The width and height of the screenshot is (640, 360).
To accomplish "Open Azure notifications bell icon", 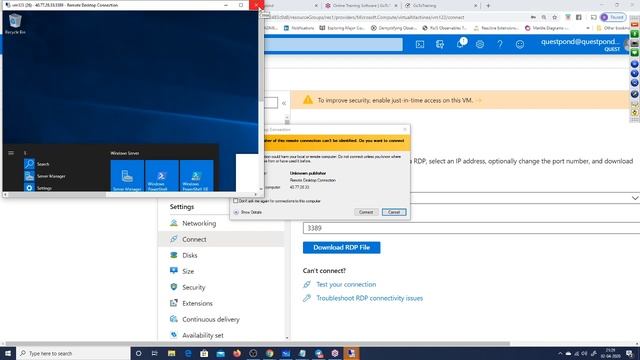I will 460,44.
